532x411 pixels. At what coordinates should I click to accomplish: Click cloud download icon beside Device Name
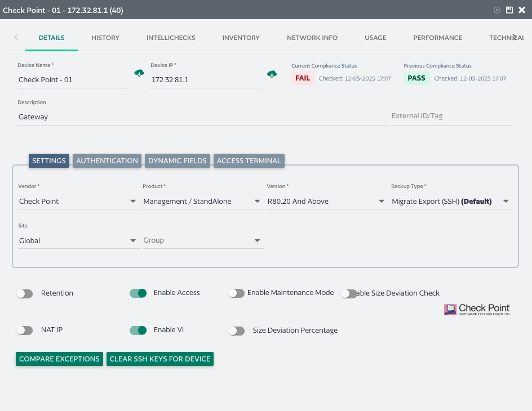(139, 73)
